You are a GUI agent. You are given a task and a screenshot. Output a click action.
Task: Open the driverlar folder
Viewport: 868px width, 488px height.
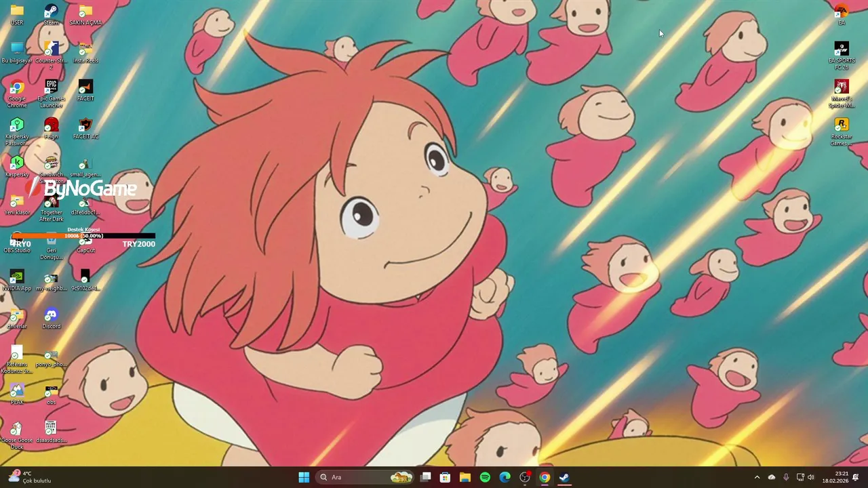tap(17, 319)
